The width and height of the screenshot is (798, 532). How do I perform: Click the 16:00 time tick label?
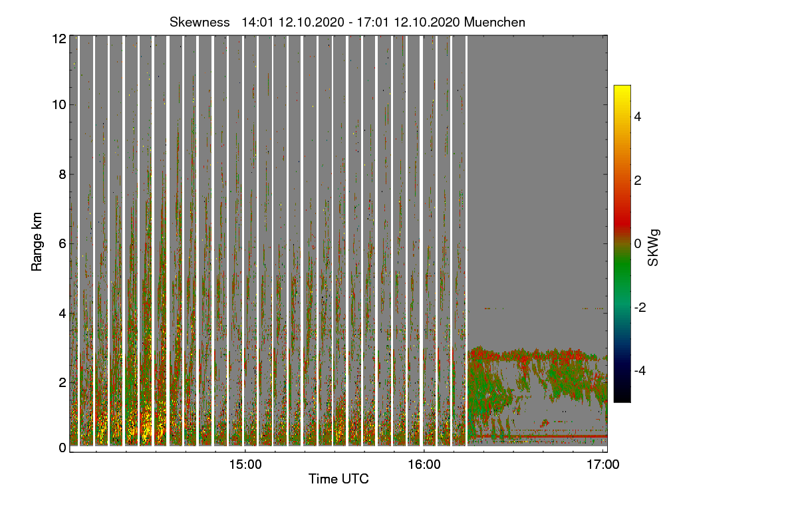[x=424, y=464]
